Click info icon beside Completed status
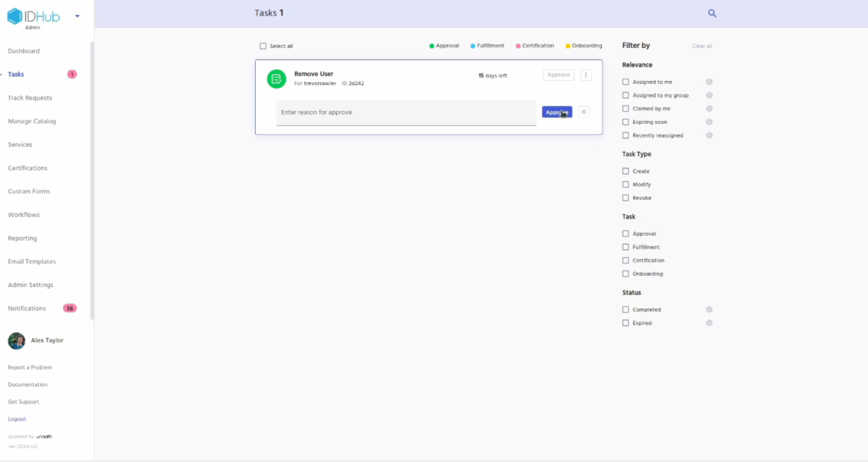This screenshot has height=462, width=868. pyautogui.click(x=709, y=310)
